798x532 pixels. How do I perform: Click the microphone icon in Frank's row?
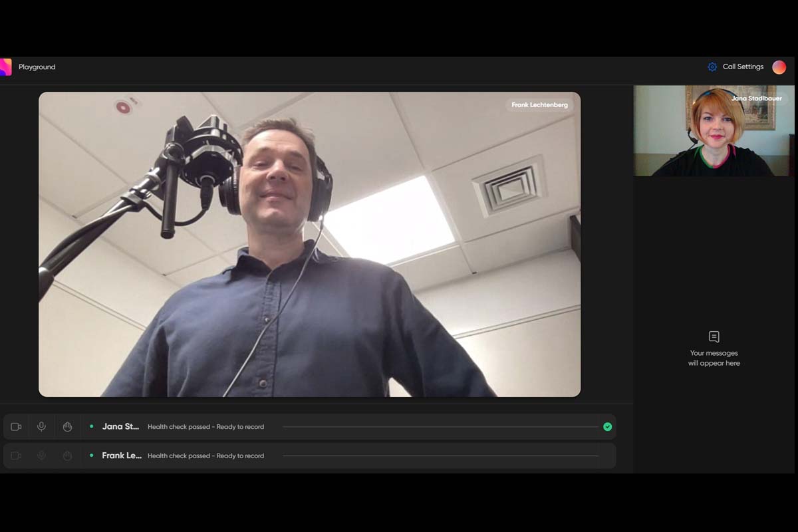[x=41, y=456]
